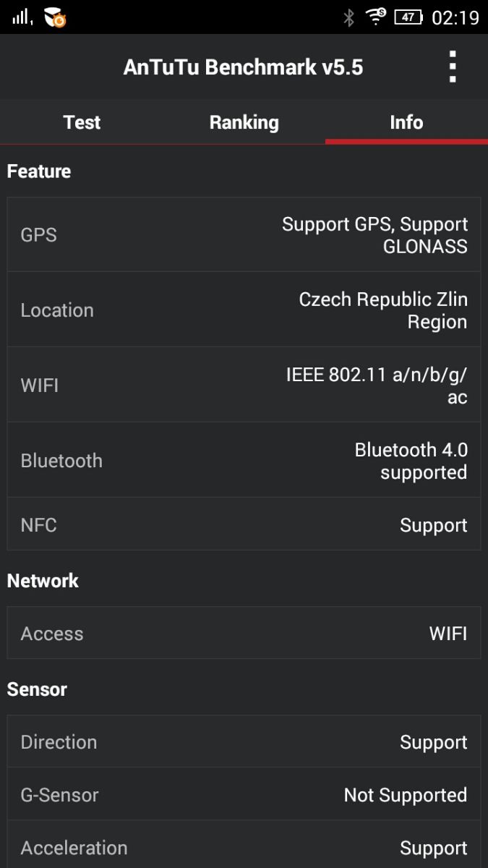Switch to the Ranking tab
The image size is (488, 868).
click(244, 122)
